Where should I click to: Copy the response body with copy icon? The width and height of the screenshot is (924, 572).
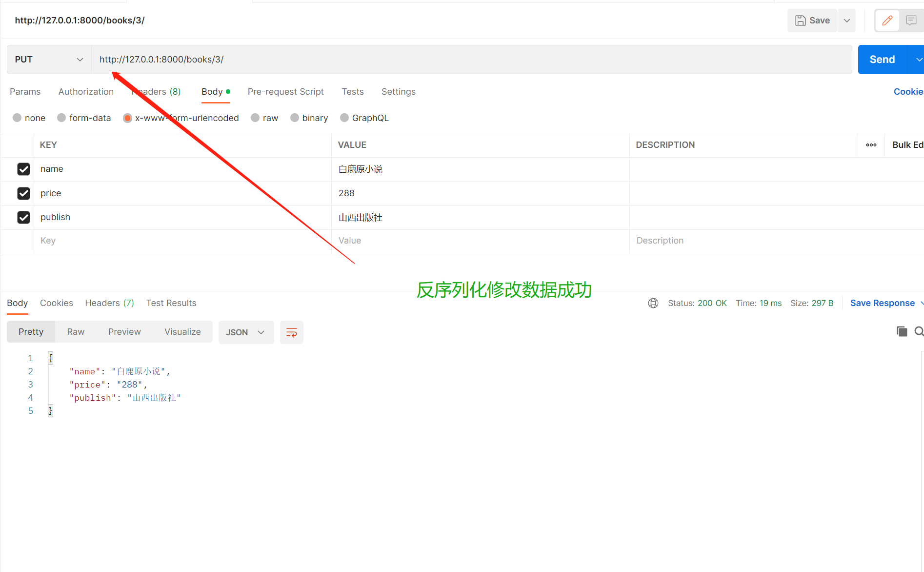[x=902, y=331]
